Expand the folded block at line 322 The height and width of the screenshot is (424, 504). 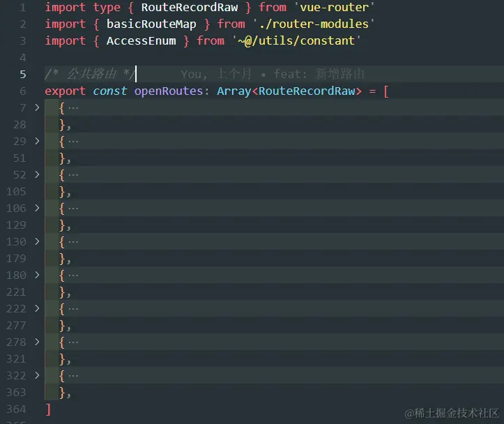tap(37, 375)
